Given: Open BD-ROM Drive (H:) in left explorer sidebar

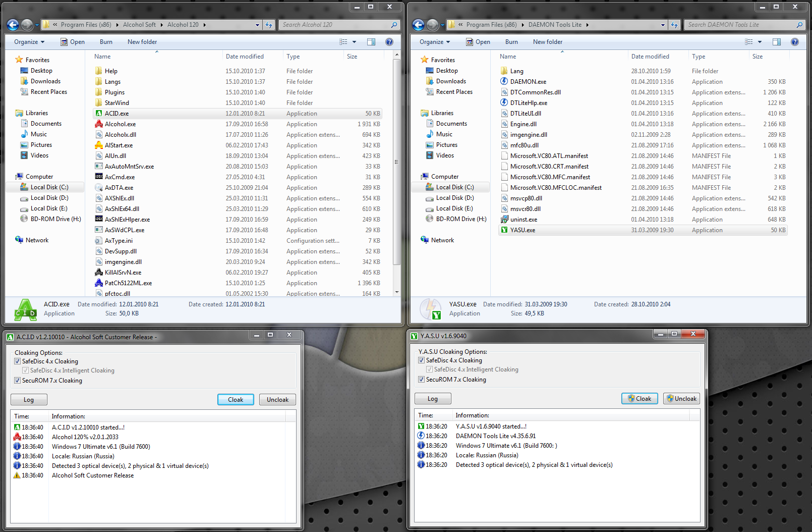Looking at the screenshot, I should click(x=50, y=219).
